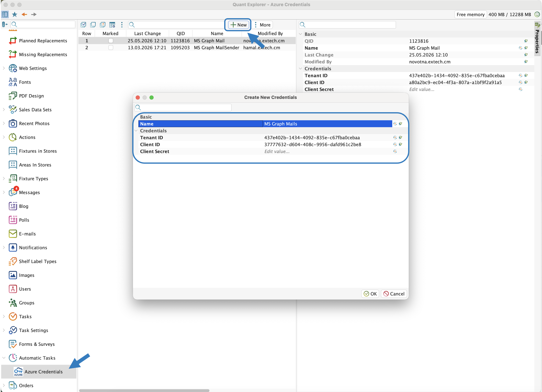Click the table column settings icon

[x=112, y=25]
